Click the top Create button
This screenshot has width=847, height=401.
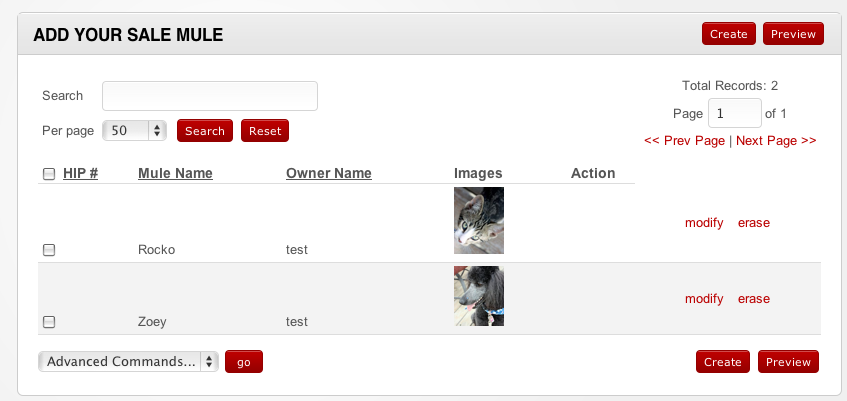tap(728, 34)
